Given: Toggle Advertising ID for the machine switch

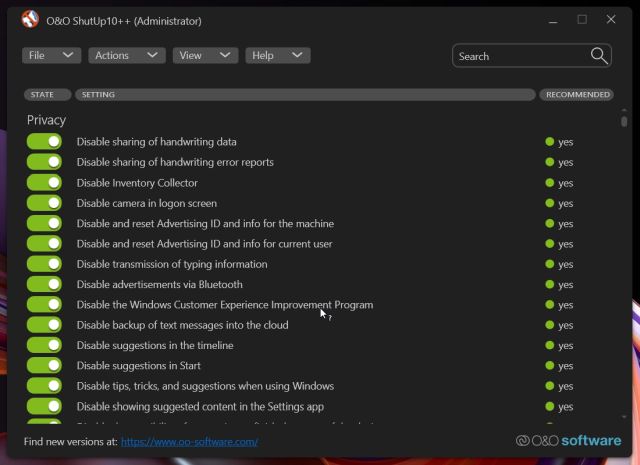Looking at the screenshot, I should point(44,223).
